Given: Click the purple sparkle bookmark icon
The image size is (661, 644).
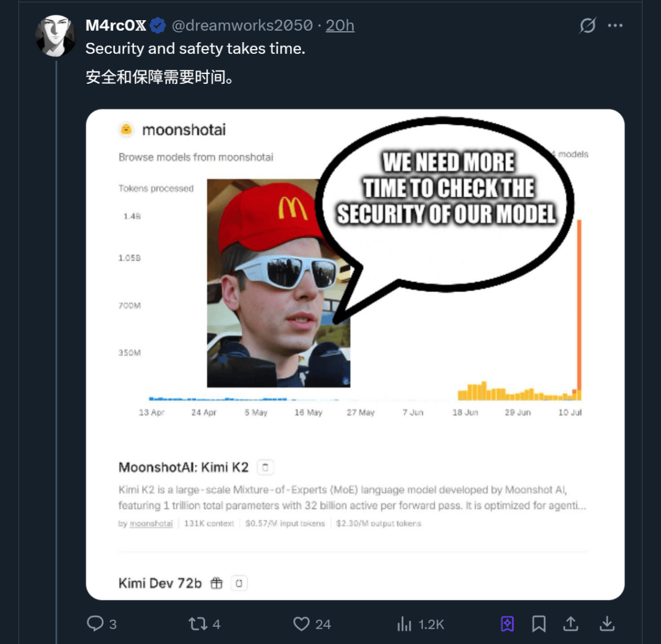Looking at the screenshot, I should [x=507, y=623].
